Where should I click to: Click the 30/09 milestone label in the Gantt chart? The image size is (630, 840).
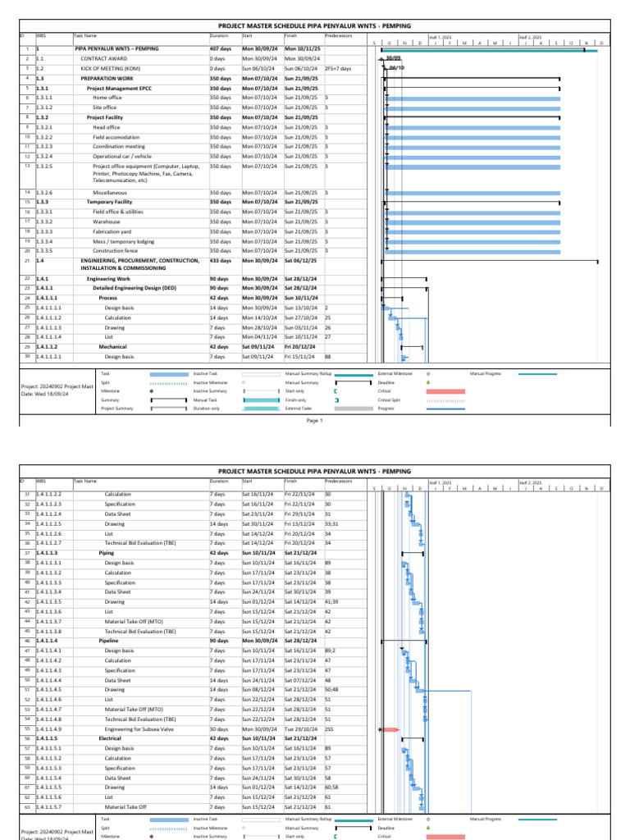[393, 58]
